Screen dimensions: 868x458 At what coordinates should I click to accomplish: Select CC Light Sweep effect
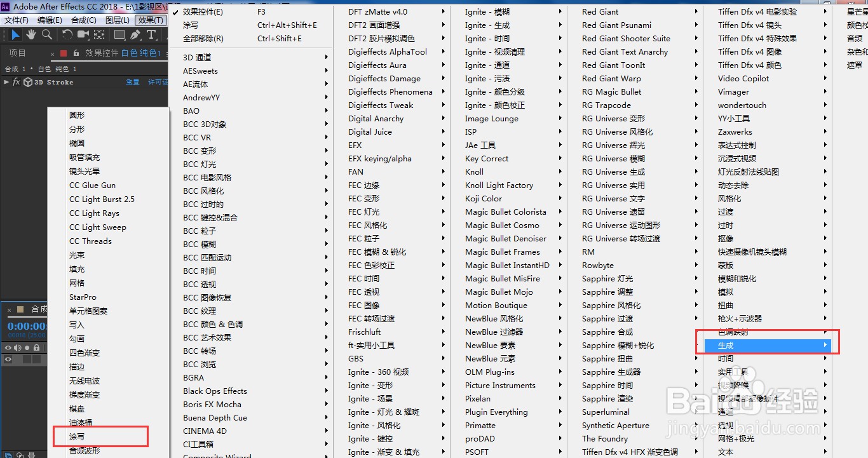click(108, 227)
